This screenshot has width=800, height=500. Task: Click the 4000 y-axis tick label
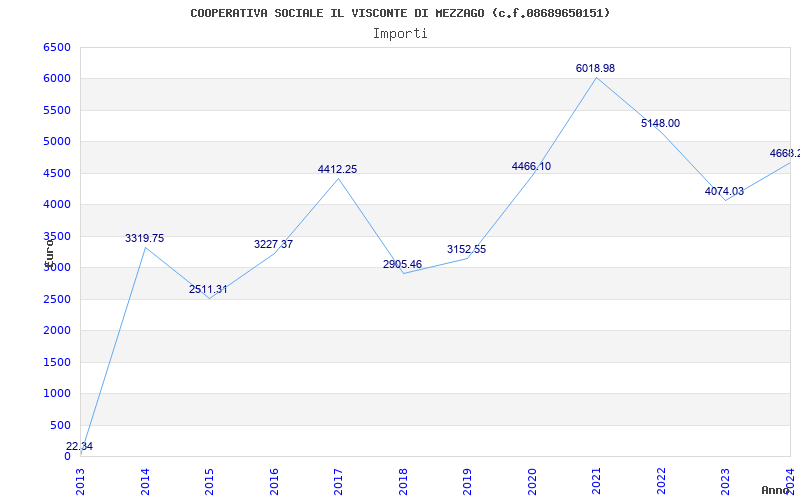(57, 205)
